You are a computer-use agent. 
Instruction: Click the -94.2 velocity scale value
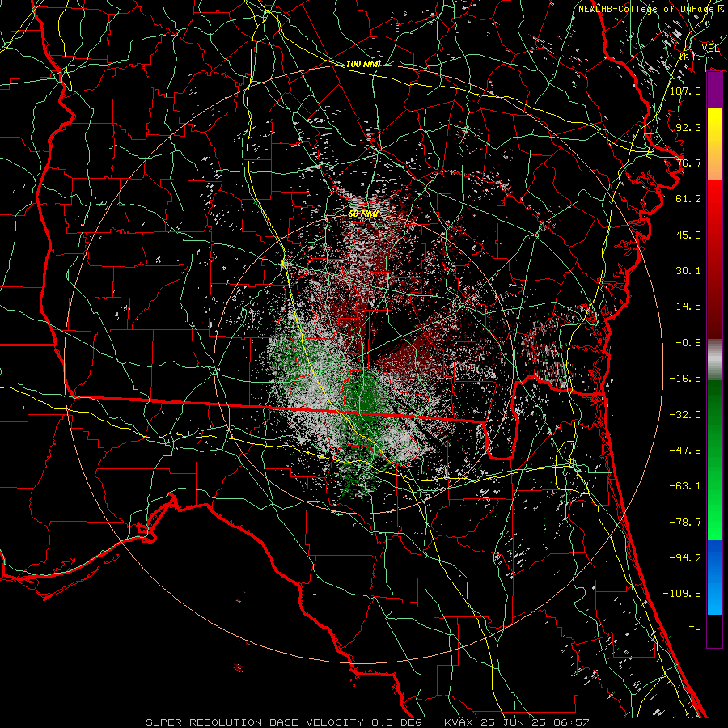pyautogui.click(x=685, y=558)
